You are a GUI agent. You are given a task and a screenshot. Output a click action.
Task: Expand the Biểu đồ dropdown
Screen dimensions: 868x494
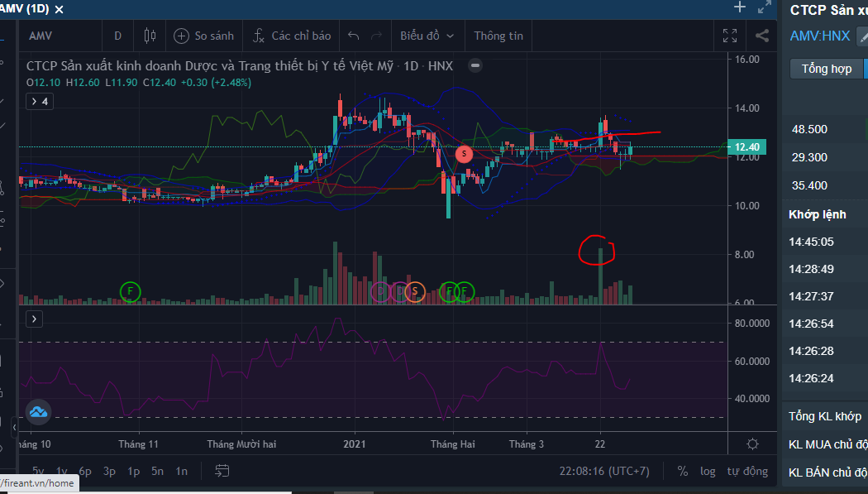(427, 36)
